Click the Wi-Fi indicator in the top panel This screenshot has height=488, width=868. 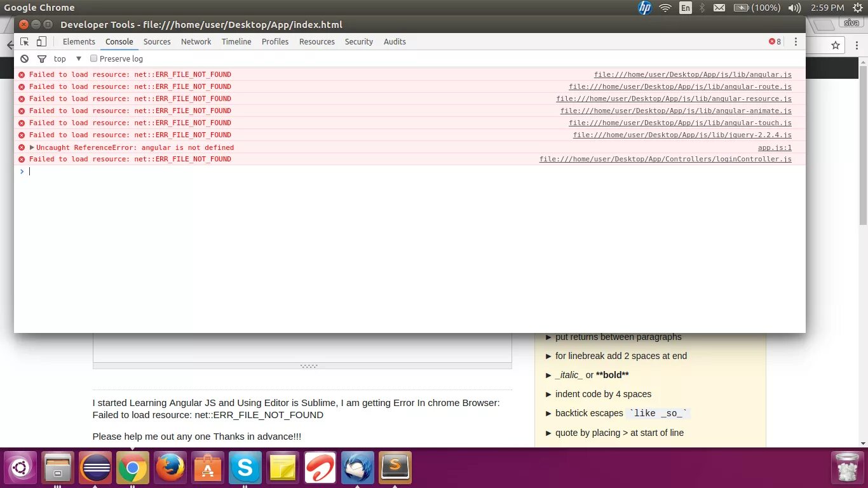[x=665, y=8]
